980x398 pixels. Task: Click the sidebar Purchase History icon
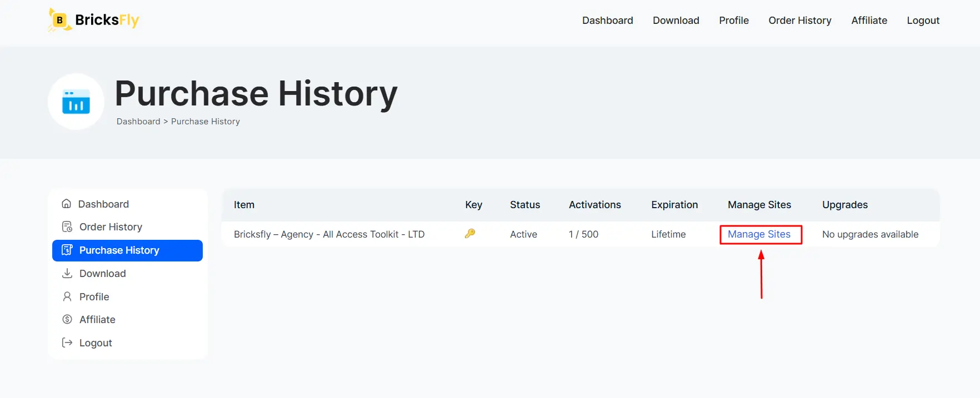coord(67,250)
